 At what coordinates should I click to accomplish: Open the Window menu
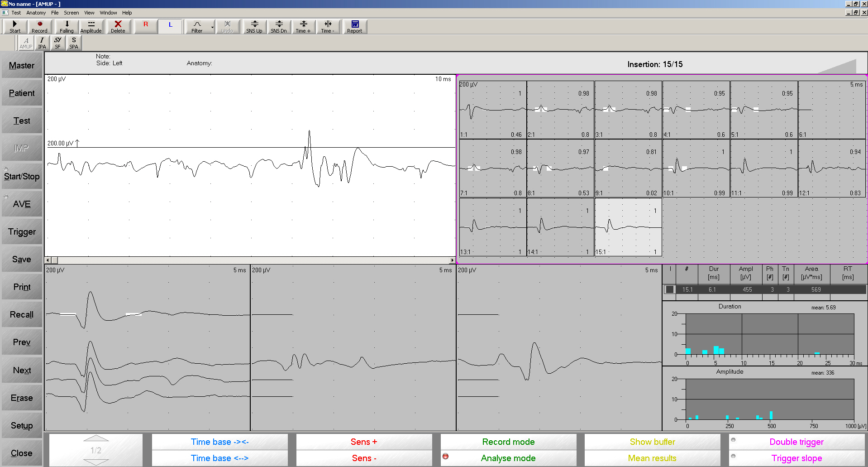[109, 13]
